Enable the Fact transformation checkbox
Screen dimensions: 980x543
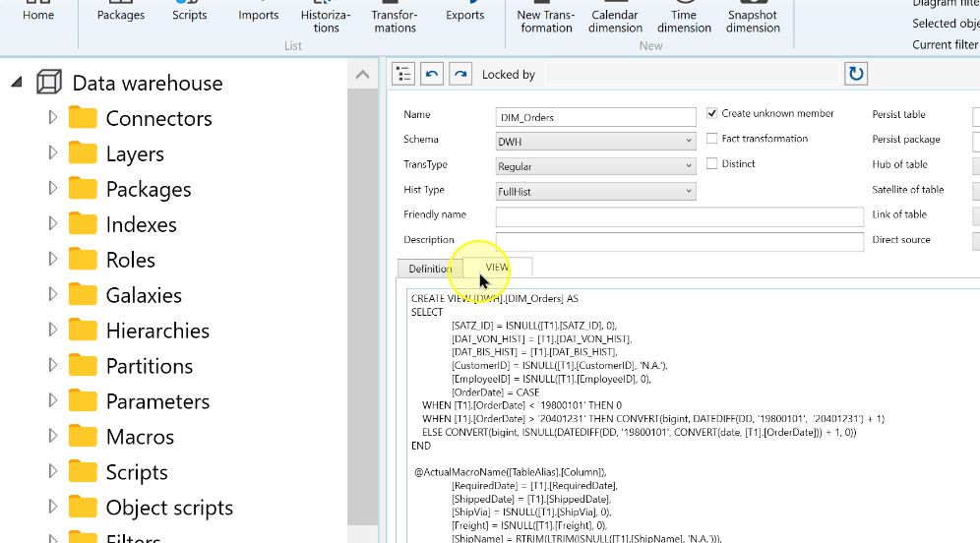tap(711, 138)
